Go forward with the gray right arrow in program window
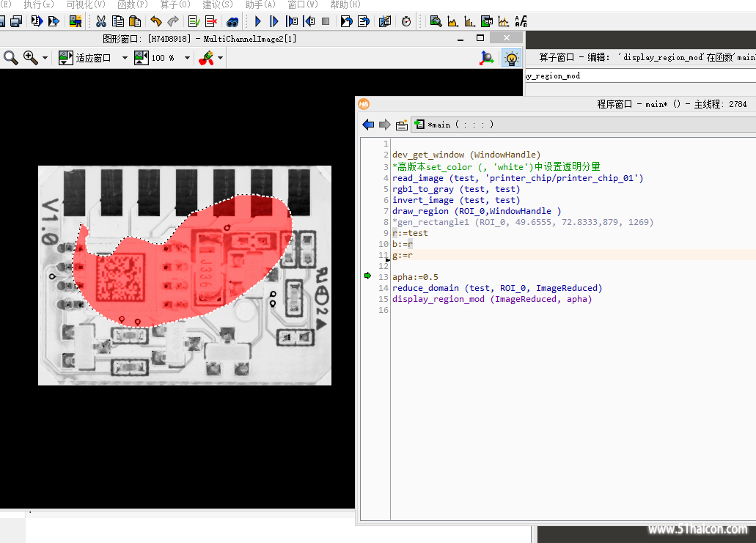 [x=385, y=125]
